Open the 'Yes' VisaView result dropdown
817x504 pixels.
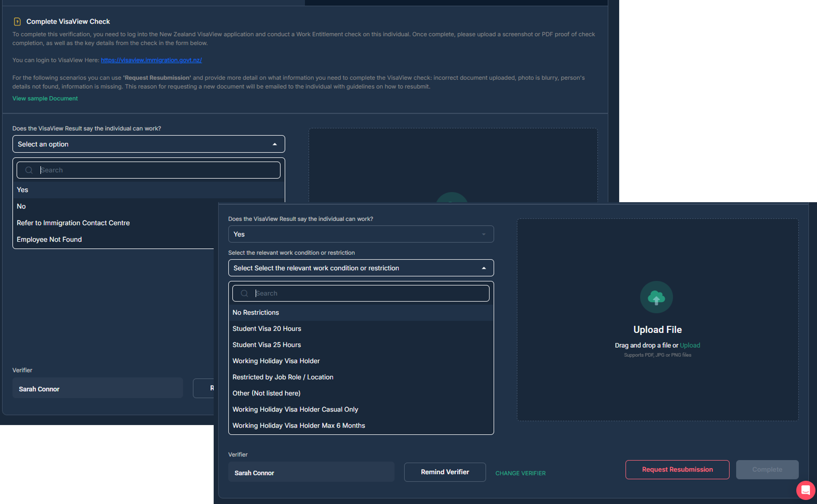pyautogui.click(x=361, y=234)
